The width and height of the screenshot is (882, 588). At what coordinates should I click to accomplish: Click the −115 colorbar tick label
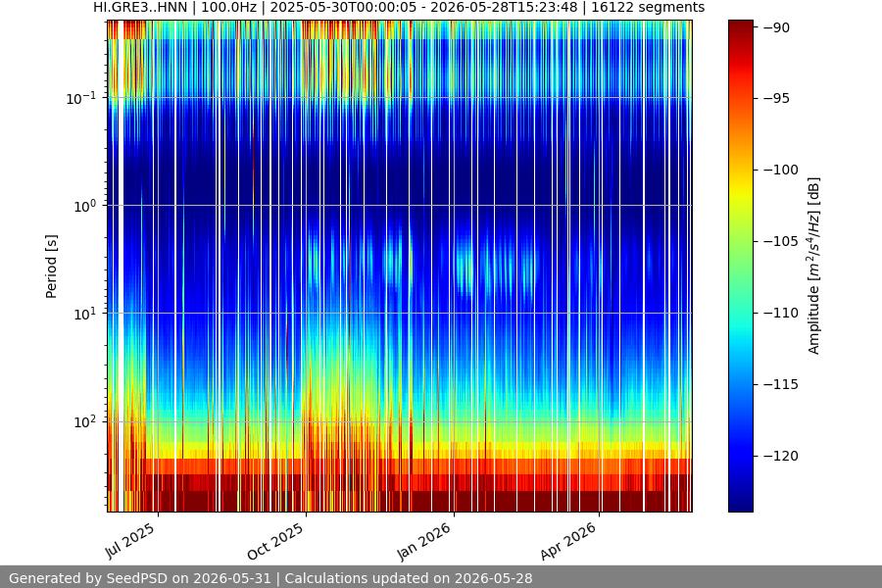[780, 384]
